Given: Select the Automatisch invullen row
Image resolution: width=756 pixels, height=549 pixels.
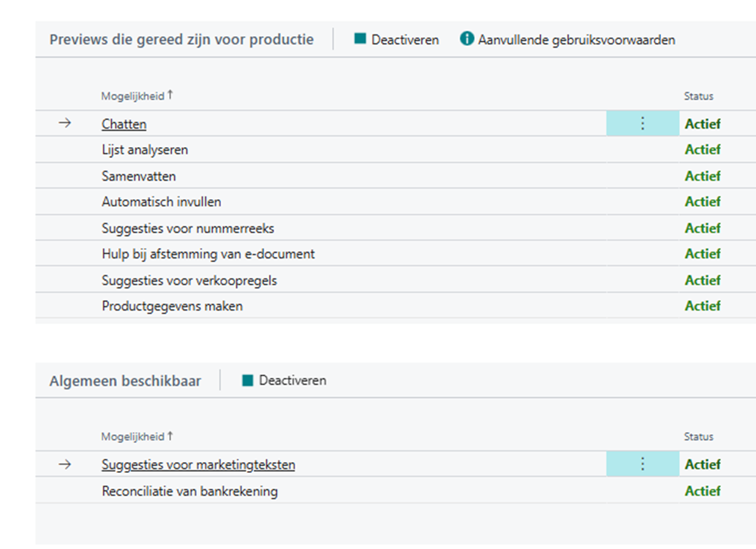Looking at the screenshot, I should [161, 202].
